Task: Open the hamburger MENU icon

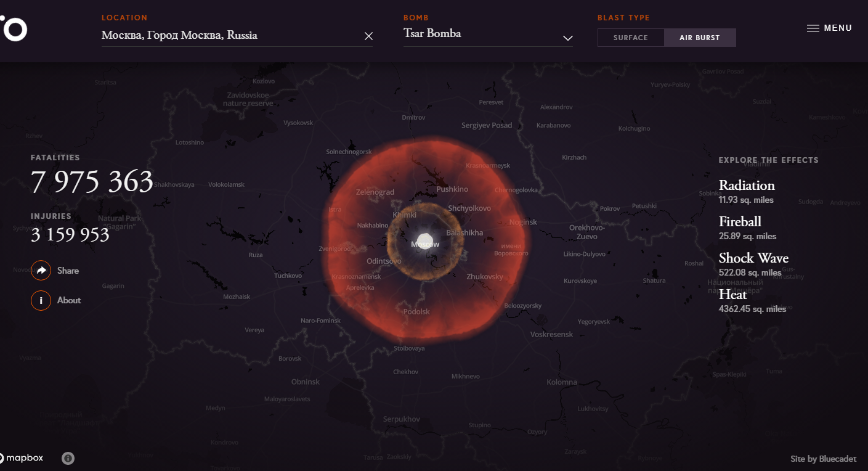Action: pos(813,28)
